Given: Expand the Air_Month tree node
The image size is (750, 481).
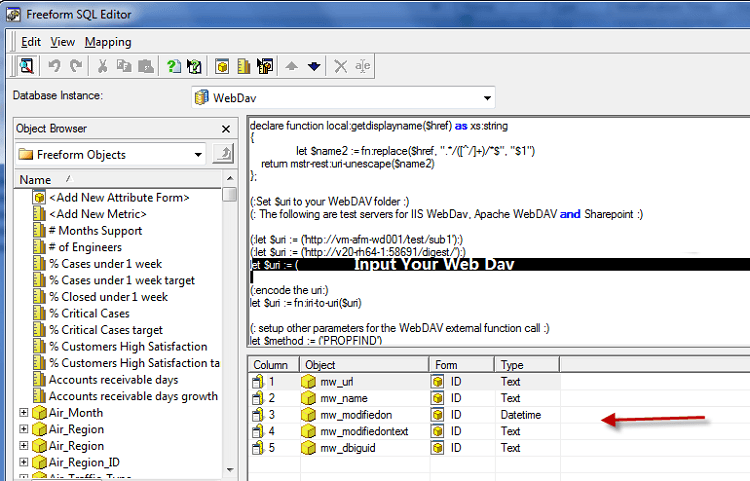Looking at the screenshot, I should tap(23, 413).
